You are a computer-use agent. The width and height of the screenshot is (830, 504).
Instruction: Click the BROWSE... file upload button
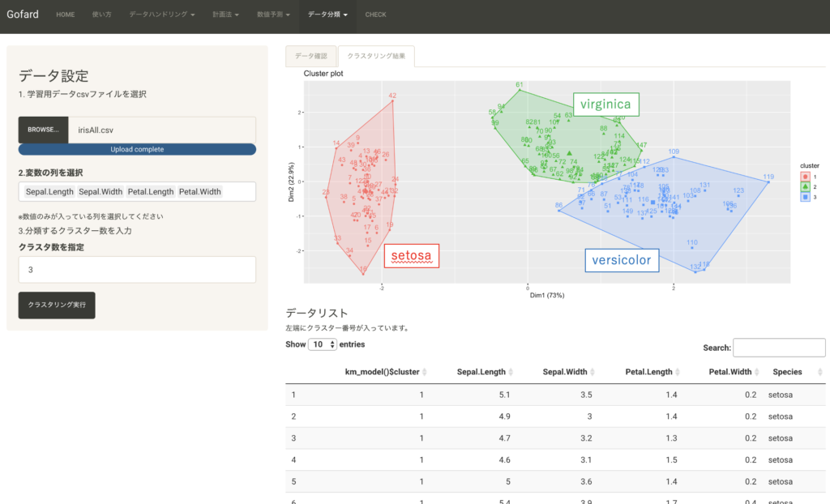pos(43,130)
